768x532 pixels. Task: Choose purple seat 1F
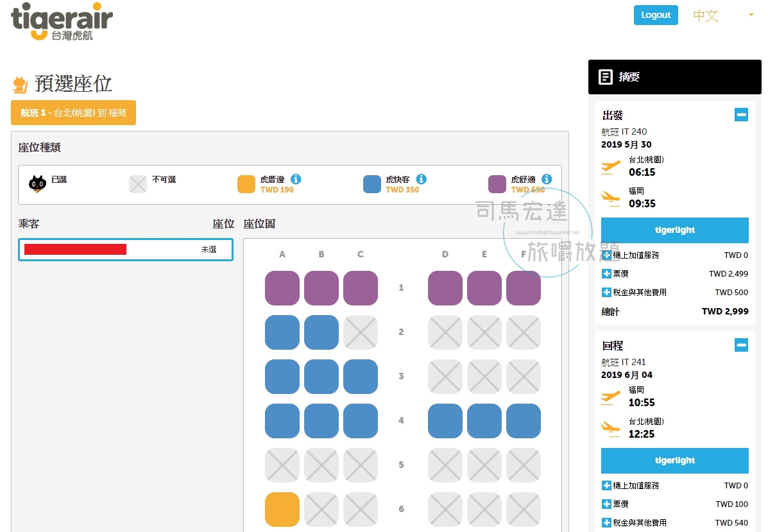tap(524, 288)
